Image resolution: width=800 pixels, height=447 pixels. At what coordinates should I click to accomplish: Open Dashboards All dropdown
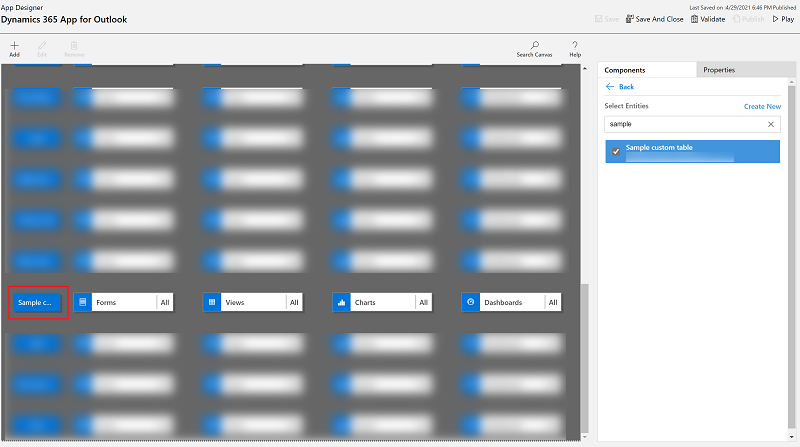point(553,302)
